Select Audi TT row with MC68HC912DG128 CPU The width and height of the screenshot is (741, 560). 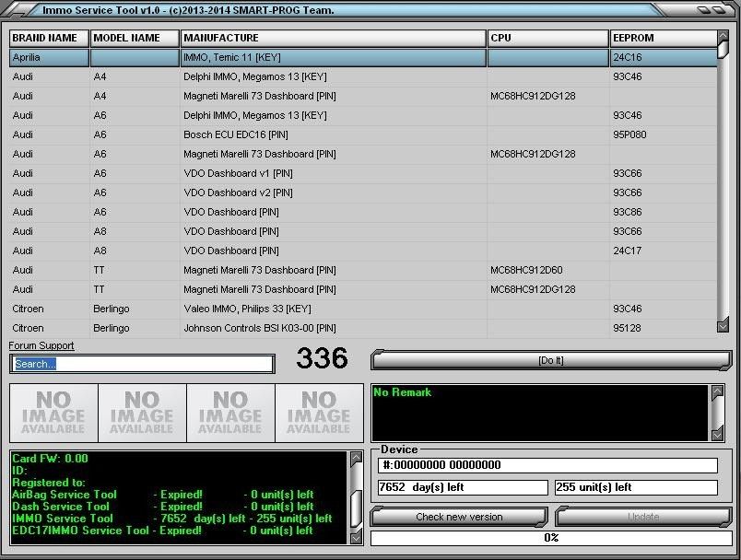363,290
